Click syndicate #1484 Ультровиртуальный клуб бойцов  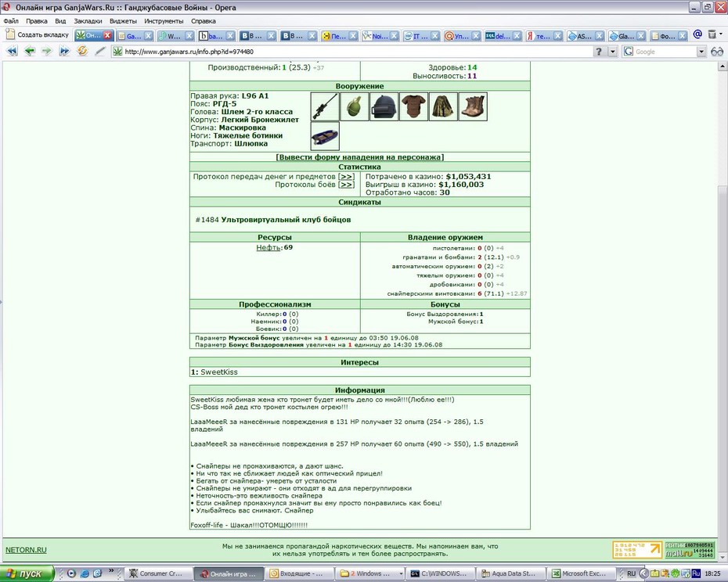(x=273, y=220)
